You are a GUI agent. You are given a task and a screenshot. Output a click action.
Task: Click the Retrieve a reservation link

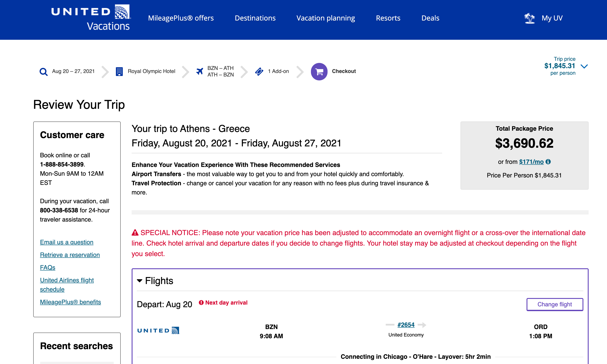coord(70,255)
